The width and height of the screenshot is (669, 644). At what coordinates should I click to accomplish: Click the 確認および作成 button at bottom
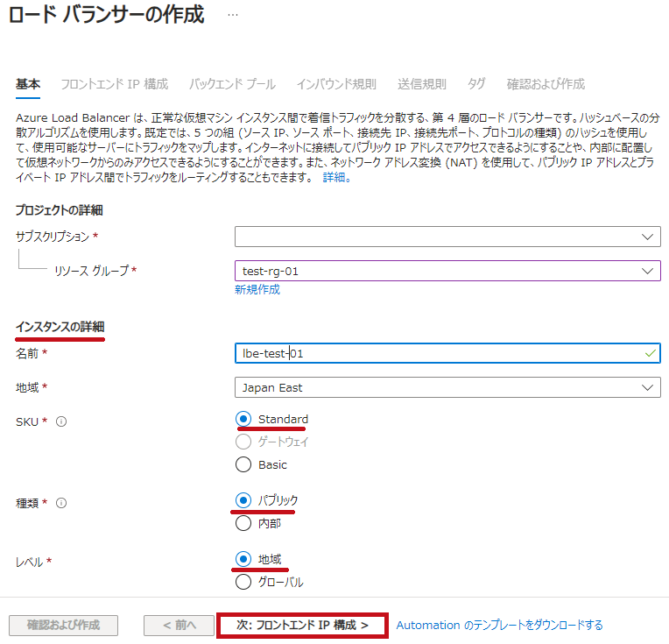[x=64, y=626]
